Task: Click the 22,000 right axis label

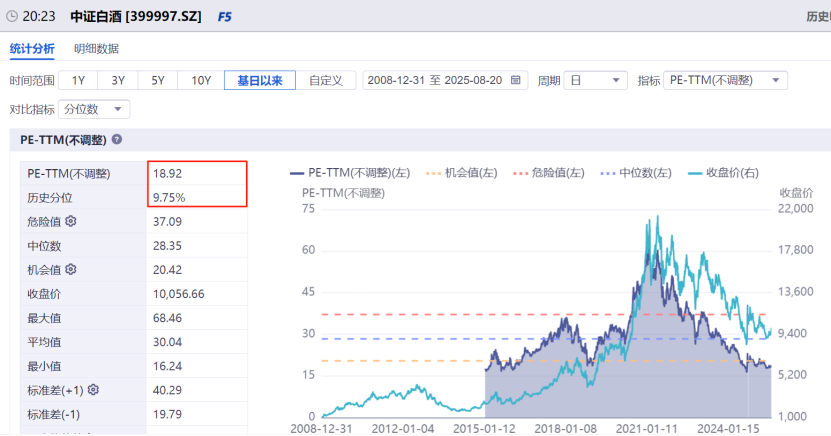Action: tap(795, 208)
